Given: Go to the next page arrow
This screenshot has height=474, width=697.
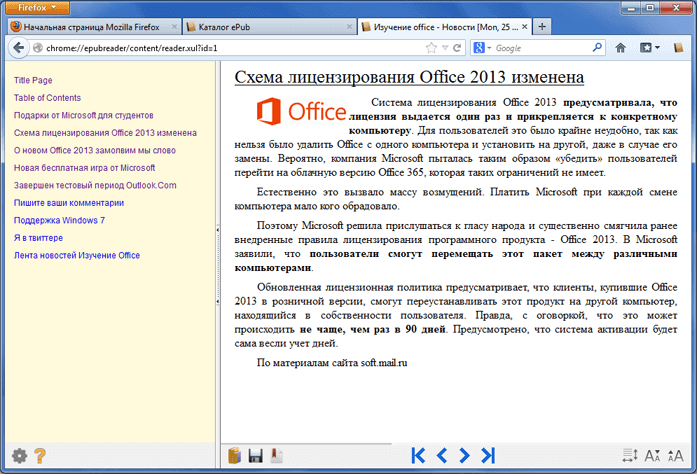Looking at the screenshot, I should pos(464,455).
